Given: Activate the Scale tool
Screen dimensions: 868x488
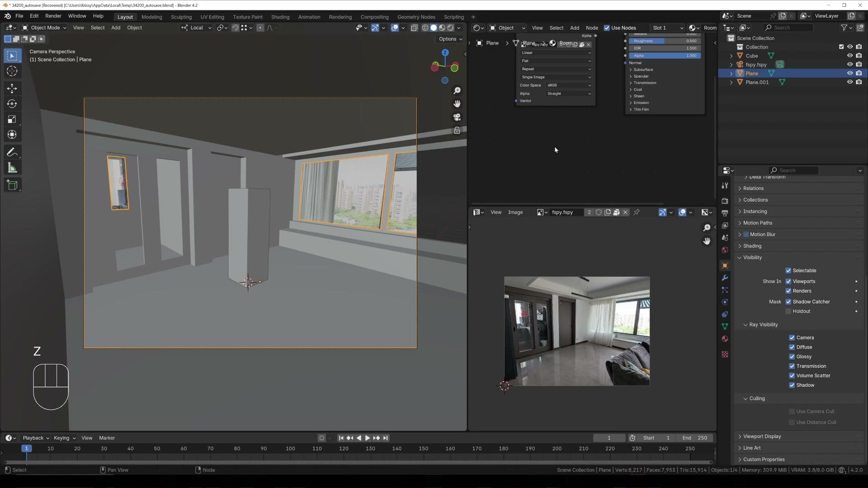Looking at the screenshot, I should 12,119.
